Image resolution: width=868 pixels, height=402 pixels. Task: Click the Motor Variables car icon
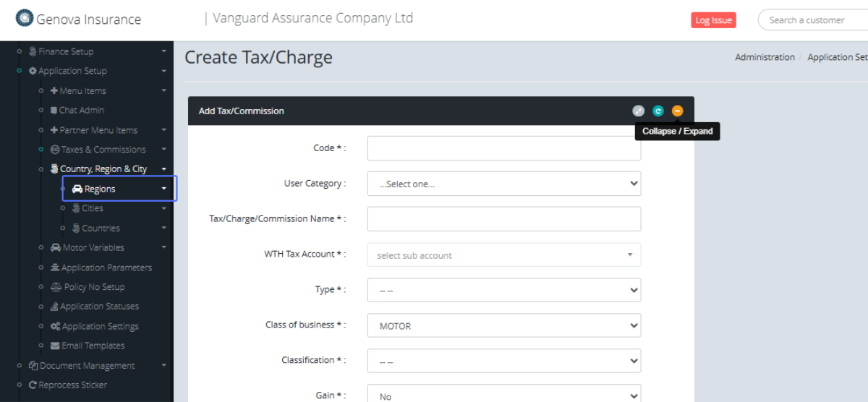(56, 247)
